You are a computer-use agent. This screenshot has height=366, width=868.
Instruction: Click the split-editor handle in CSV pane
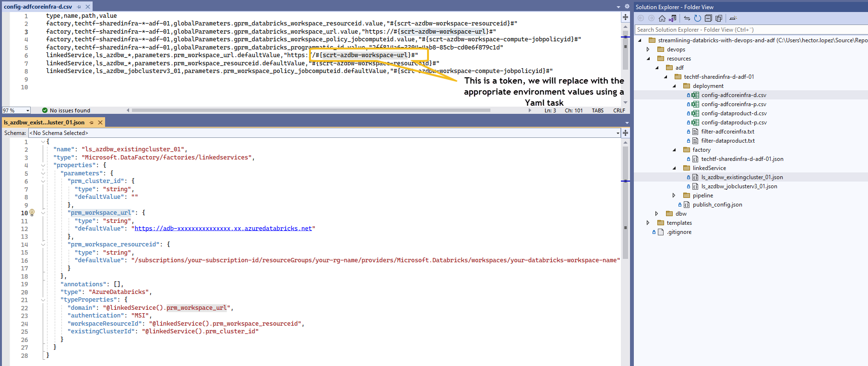coord(625,17)
